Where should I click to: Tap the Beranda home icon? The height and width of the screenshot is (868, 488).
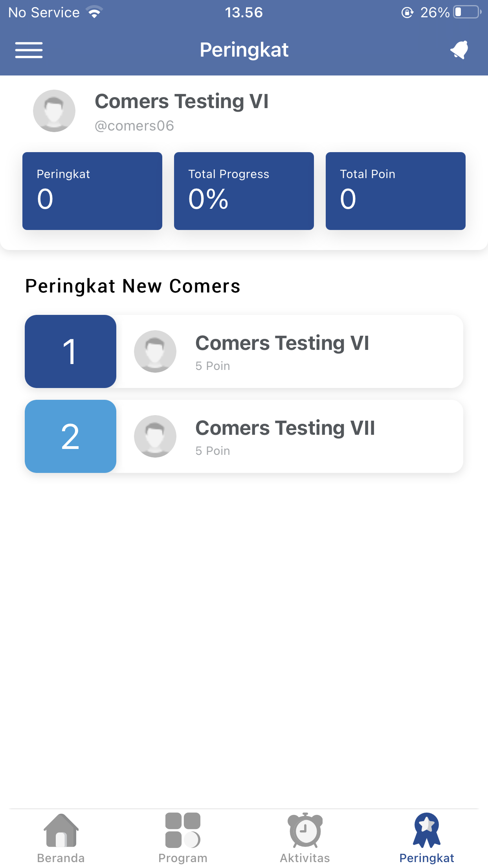point(61,830)
